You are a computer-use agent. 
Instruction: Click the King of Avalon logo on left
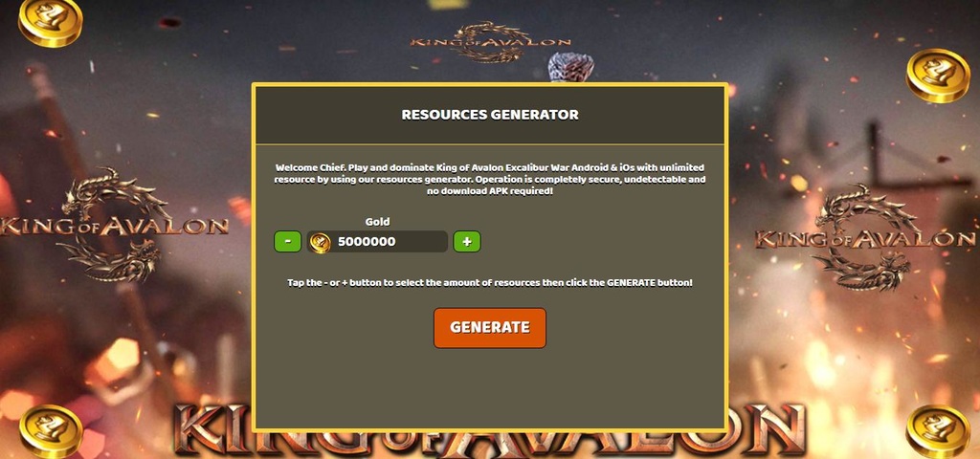point(114,225)
